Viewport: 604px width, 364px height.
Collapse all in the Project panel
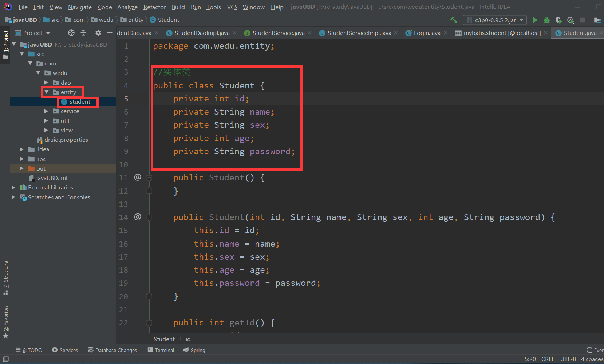(x=83, y=33)
